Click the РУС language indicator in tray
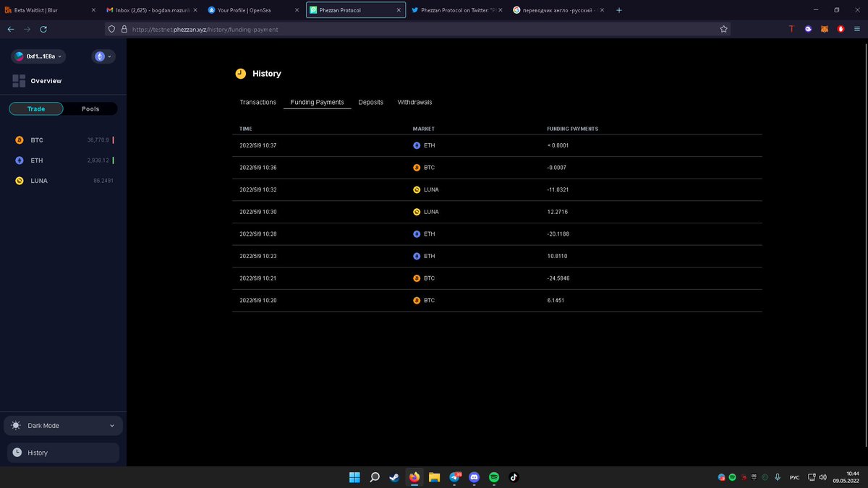This screenshot has height=488, width=868. (x=794, y=477)
